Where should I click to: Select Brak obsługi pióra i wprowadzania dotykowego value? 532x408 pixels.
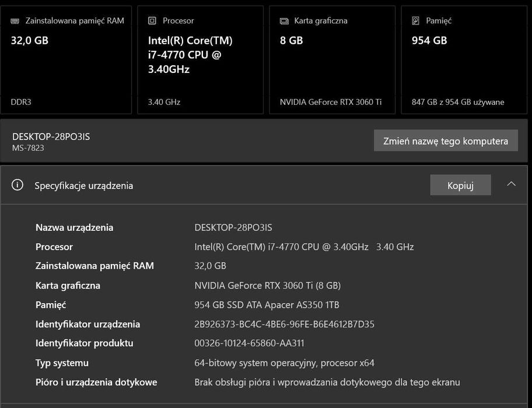tap(327, 382)
